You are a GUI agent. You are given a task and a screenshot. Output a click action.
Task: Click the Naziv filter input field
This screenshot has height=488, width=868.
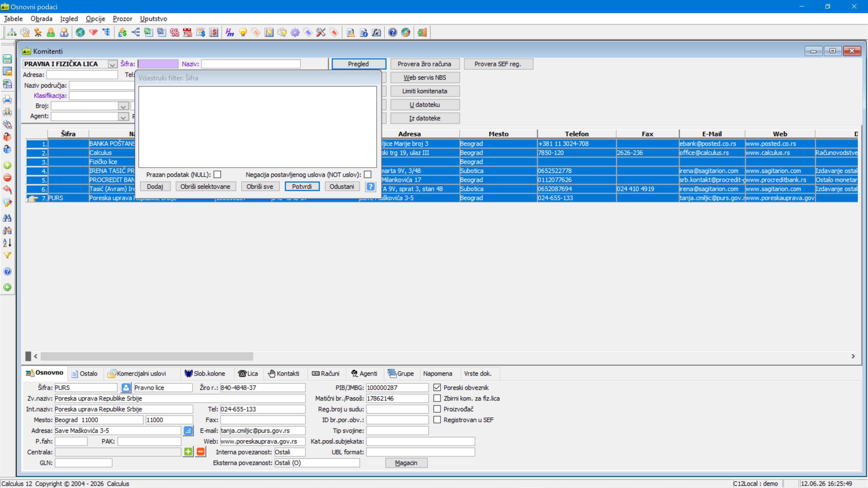(x=251, y=64)
